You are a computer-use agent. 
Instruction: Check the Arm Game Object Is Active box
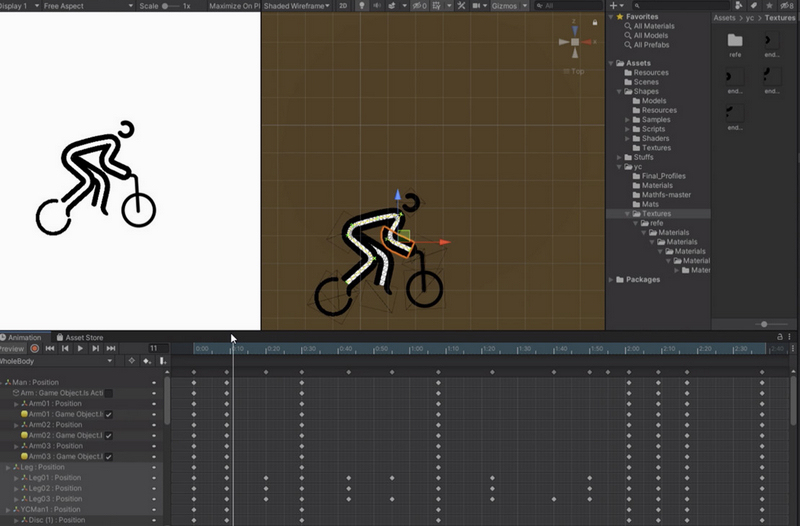[x=108, y=393]
